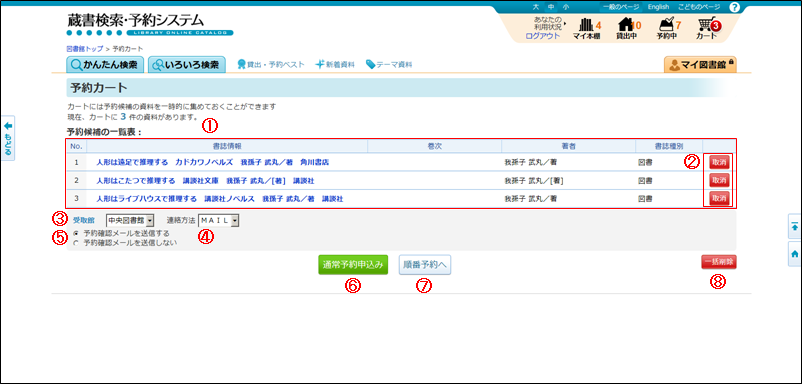Cancel (取消) the second cart item
The height and width of the screenshot is (384, 802).
tap(719, 180)
